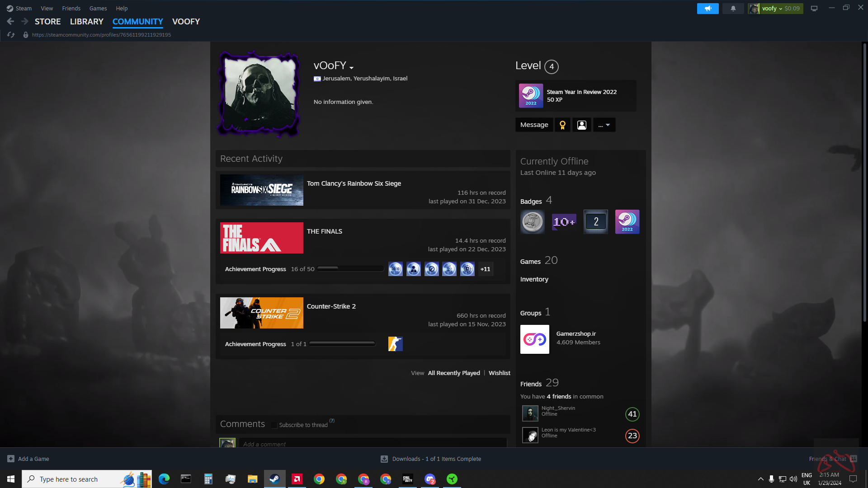Open the Friends menu
Viewport: 868px width, 488px height.
click(71, 8)
